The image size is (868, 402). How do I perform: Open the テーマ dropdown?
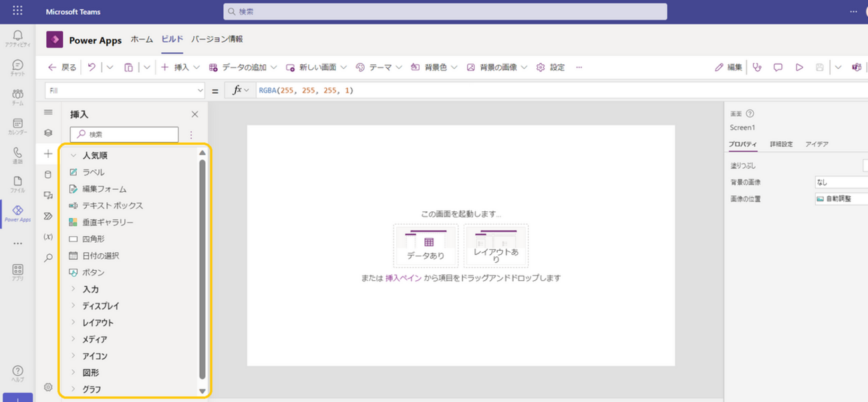380,67
